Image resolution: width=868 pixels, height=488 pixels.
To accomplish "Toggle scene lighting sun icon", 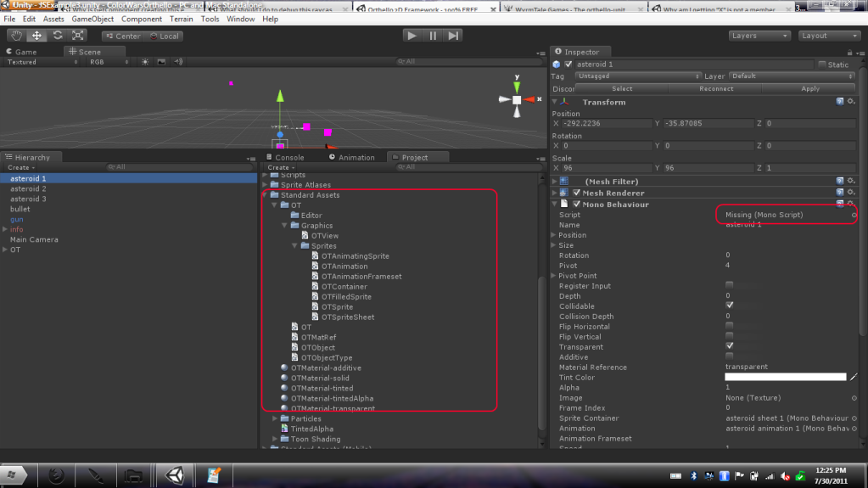I will click(145, 62).
